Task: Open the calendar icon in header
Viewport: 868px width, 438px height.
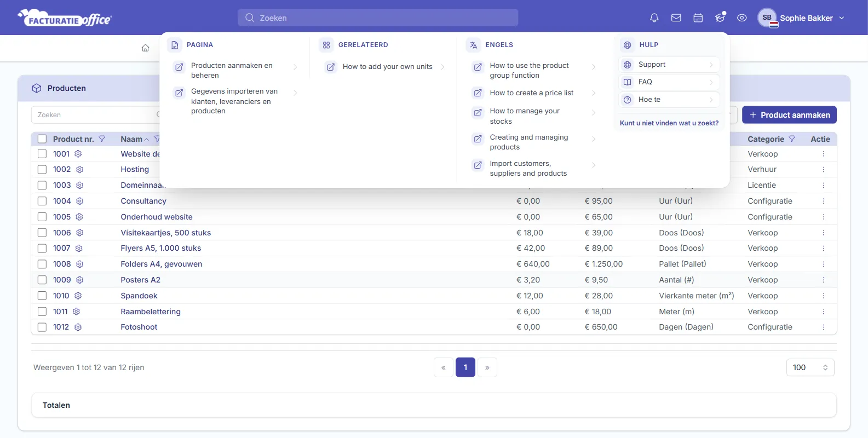Action: 698,18
